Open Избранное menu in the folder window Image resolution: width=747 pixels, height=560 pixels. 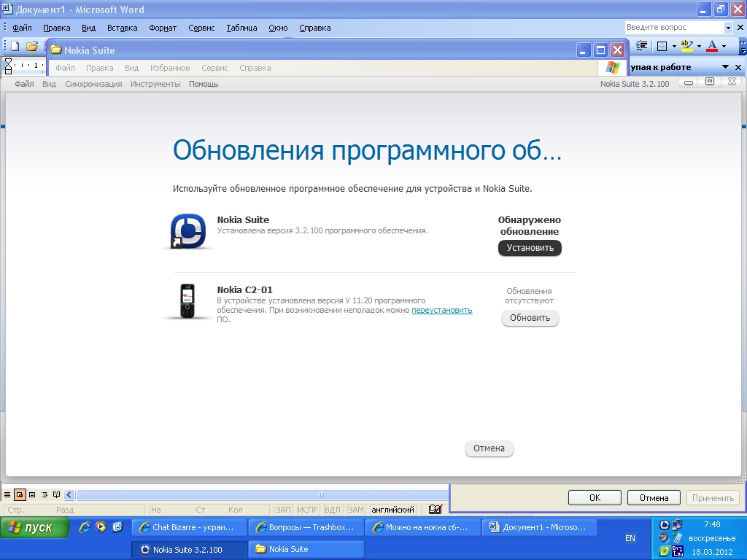pyautogui.click(x=170, y=68)
